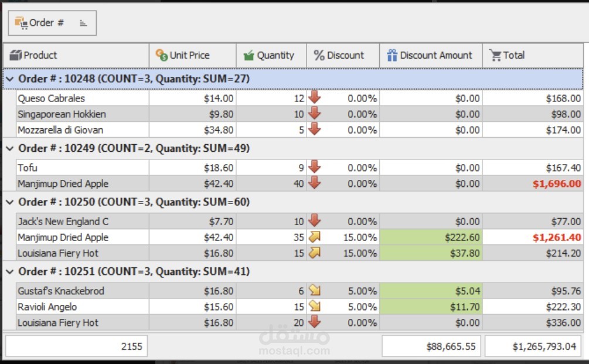This screenshot has width=589, height=364.
Task: Collapse the Order # 10249 group
Action: click(x=11, y=148)
